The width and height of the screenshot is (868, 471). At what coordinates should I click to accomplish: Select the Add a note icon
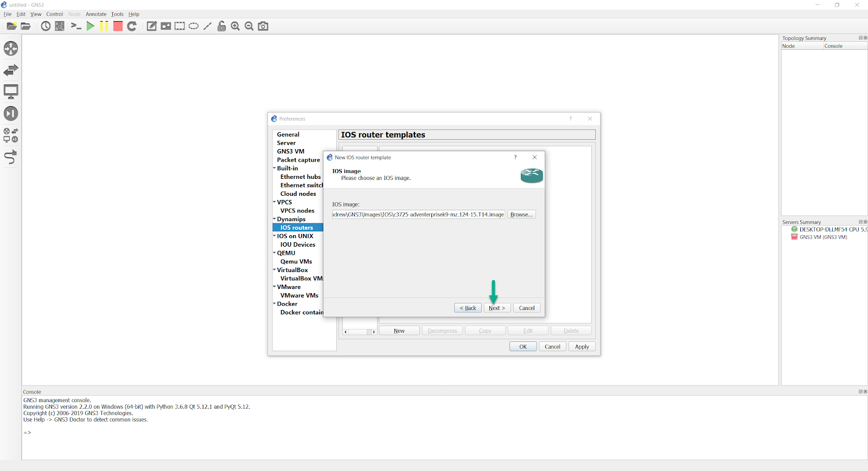(152, 26)
